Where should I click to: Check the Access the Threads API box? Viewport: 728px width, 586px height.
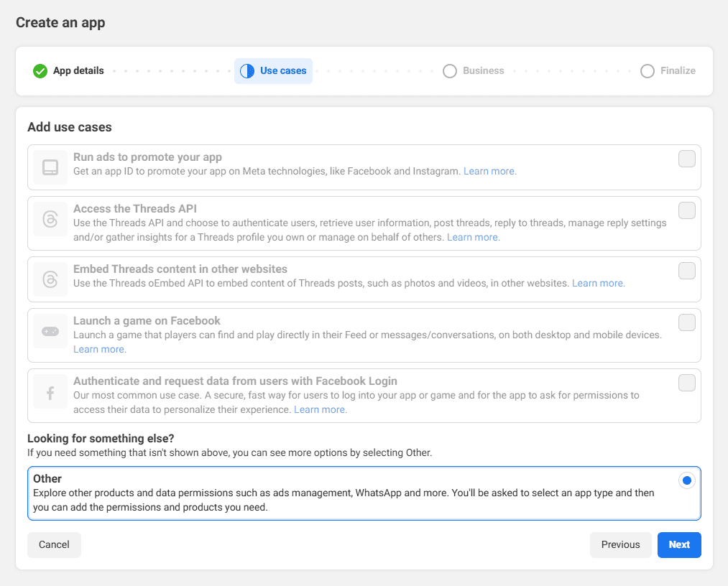point(687,210)
